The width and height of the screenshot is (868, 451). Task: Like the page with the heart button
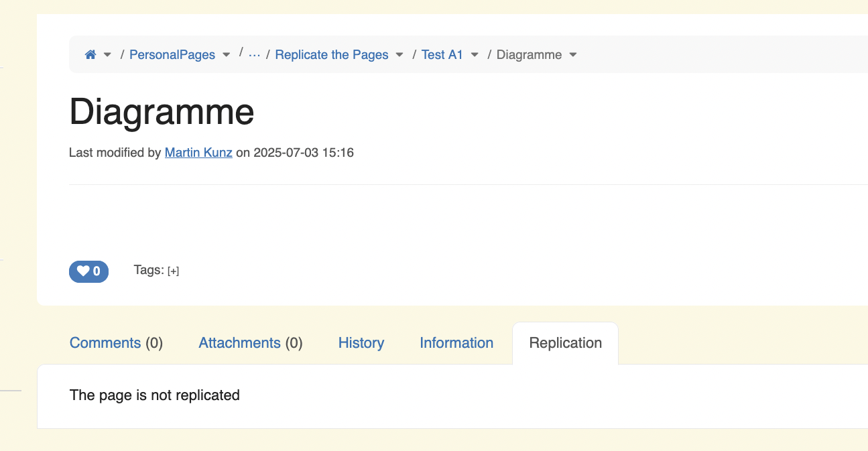point(88,271)
